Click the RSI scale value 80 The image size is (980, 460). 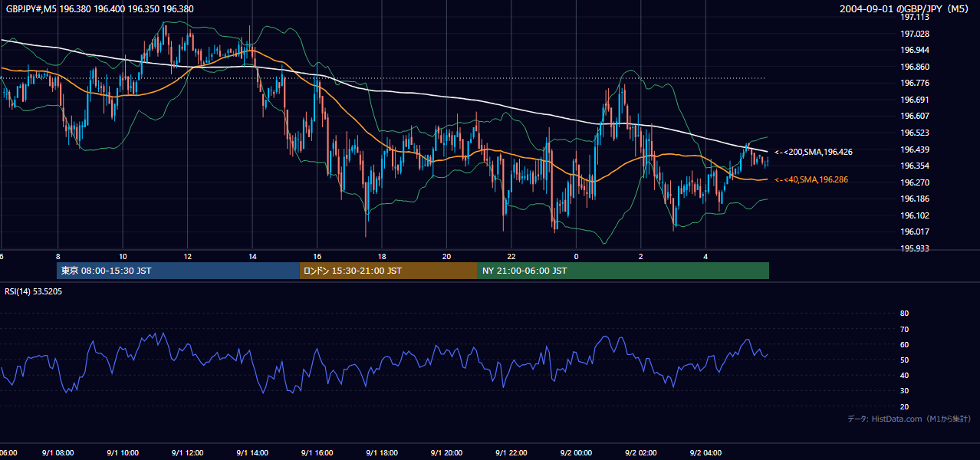coord(904,314)
